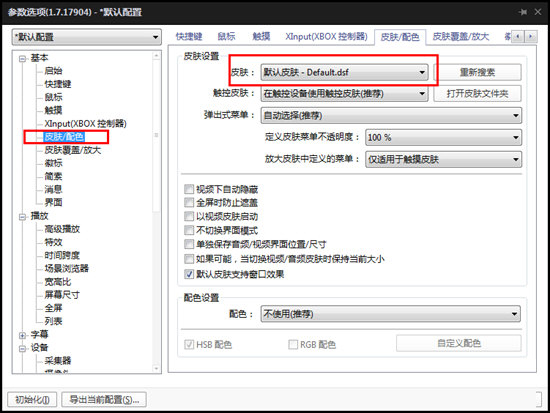Select 特效 in the tree

[53, 242]
